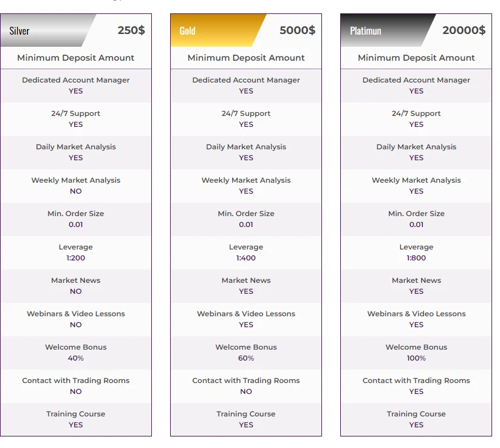Click the 250$ minimum deposit price

[131, 30]
